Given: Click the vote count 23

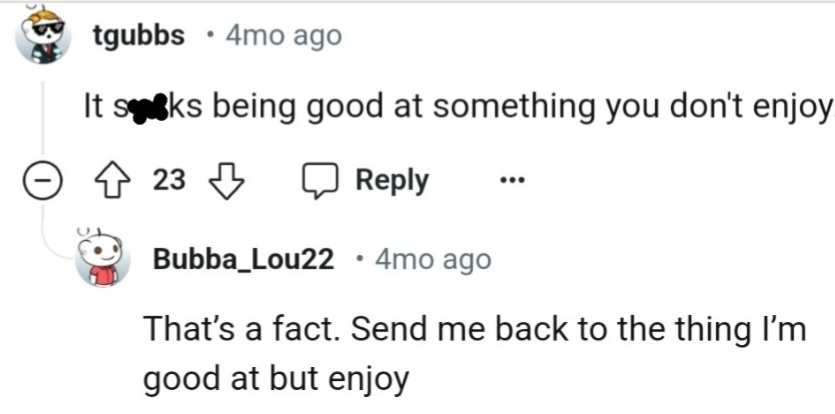Looking at the screenshot, I should pos(170,181).
